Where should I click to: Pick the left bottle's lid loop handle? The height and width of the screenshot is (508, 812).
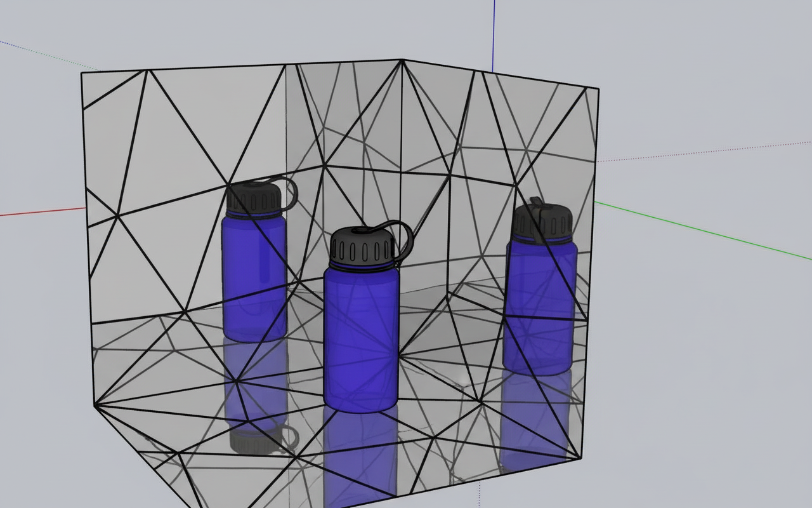click(291, 190)
